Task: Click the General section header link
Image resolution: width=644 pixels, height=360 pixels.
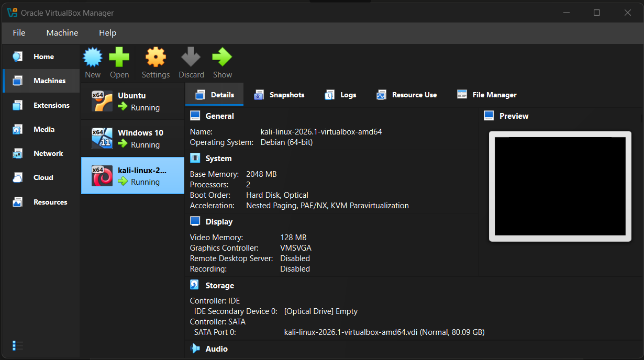Action: point(220,116)
